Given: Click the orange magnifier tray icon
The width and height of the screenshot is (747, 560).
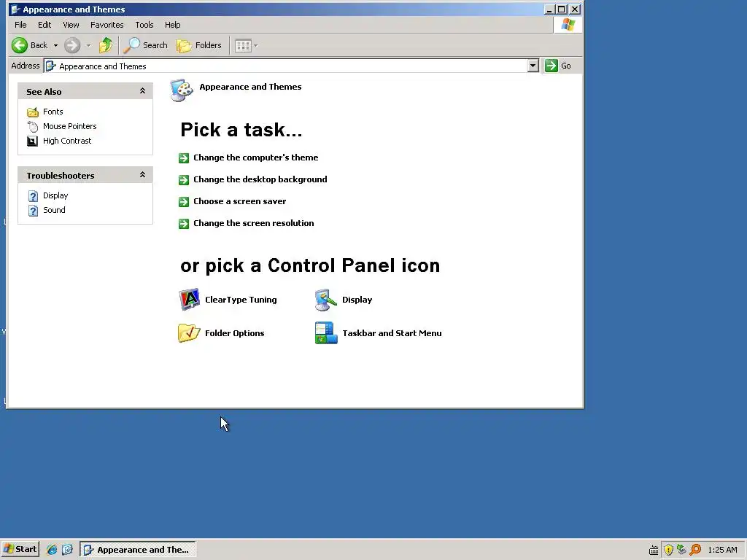Looking at the screenshot, I should pyautogui.click(x=695, y=550).
